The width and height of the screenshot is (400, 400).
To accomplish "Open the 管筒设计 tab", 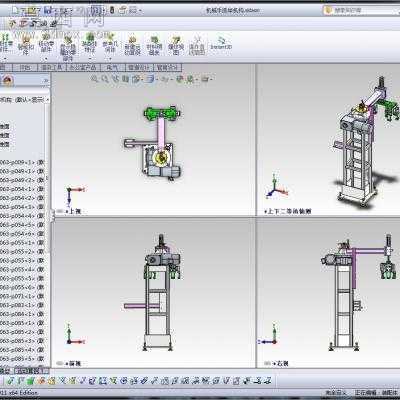I will [167, 67].
